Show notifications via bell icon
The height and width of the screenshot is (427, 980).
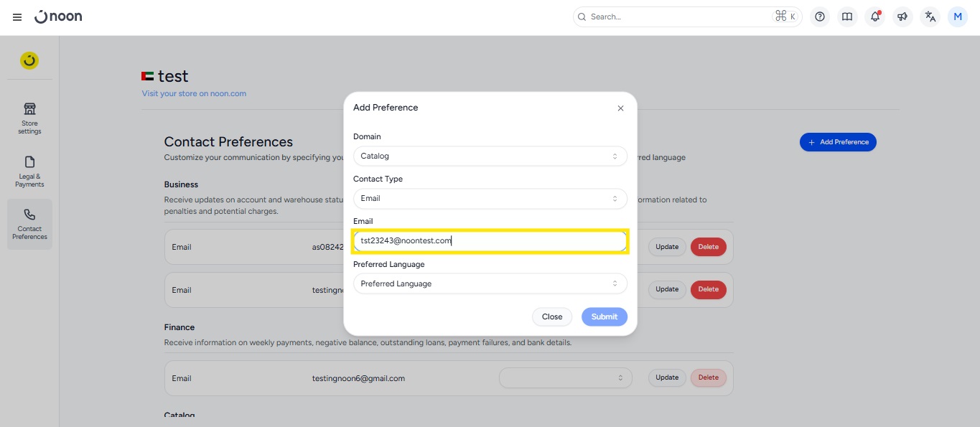(874, 17)
